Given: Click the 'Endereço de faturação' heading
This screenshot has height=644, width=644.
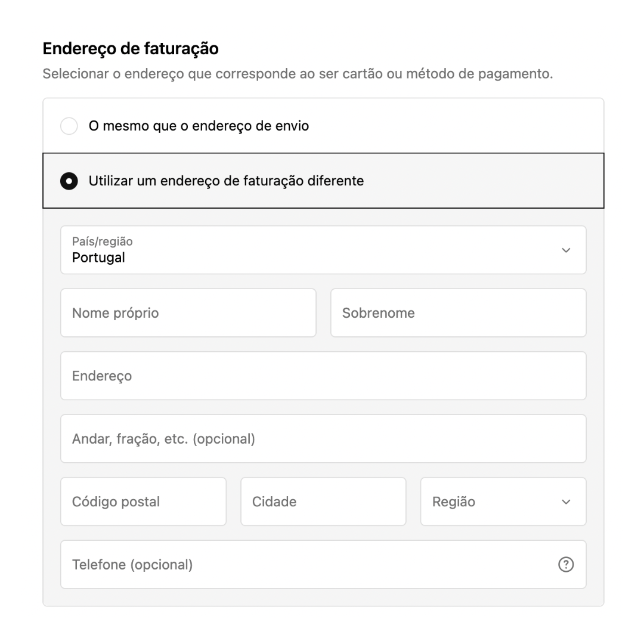Looking at the screenshot, I should (x=131, y=48).
